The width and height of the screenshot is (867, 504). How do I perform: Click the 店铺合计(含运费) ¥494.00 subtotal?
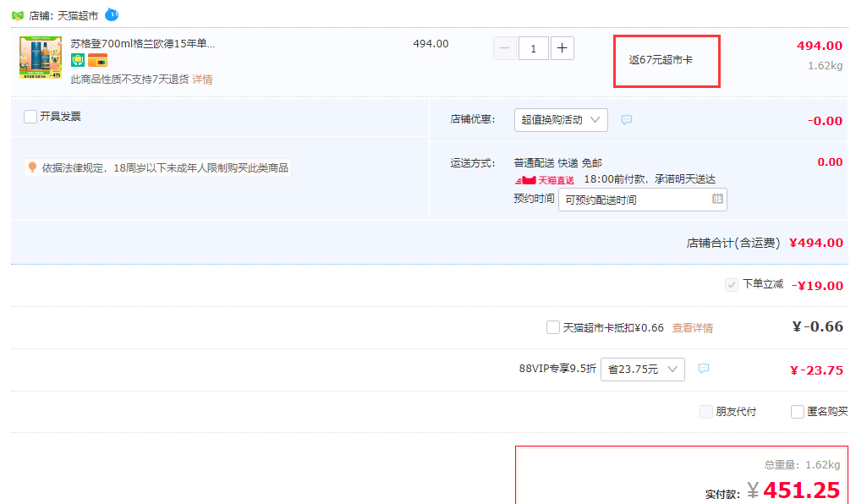point(765,243)
